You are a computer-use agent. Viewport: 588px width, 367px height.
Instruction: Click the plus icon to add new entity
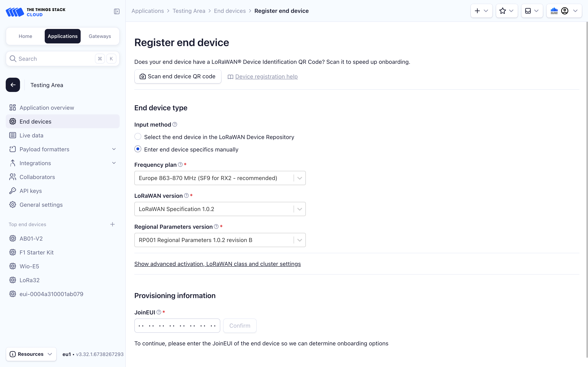(x=477, y=11)
